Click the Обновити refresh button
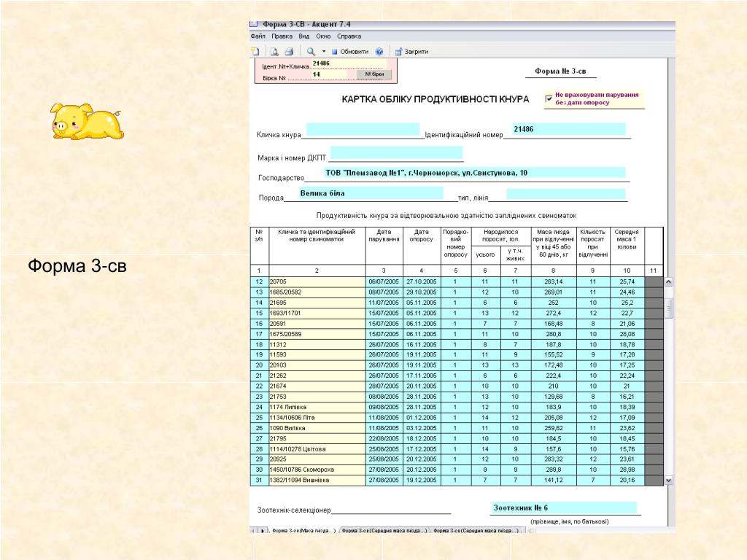 click(350, 52)
